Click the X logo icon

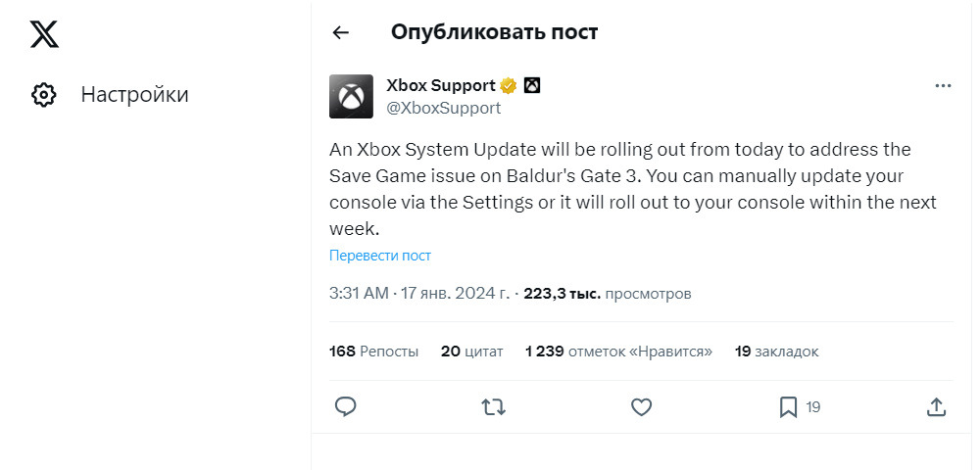click(x=44, y=35)
